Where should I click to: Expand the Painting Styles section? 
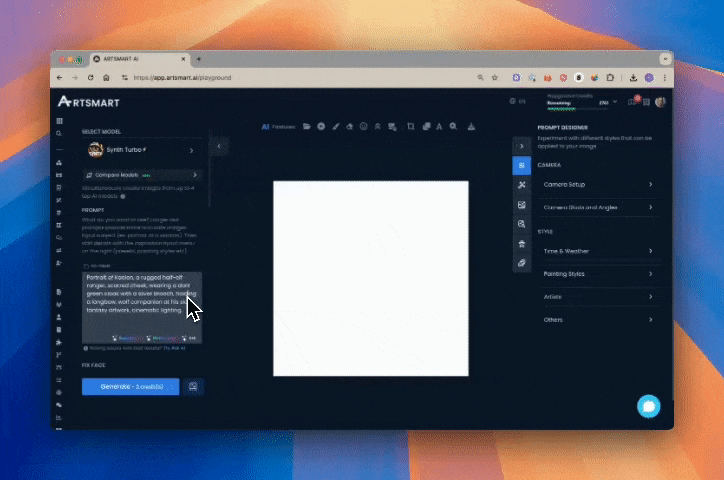[597, 273]
